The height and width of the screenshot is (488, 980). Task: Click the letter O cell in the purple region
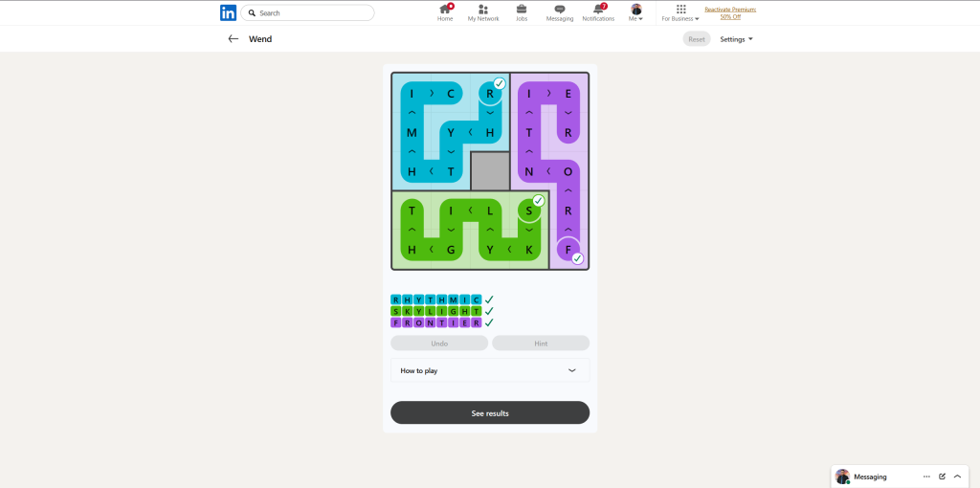568,171
